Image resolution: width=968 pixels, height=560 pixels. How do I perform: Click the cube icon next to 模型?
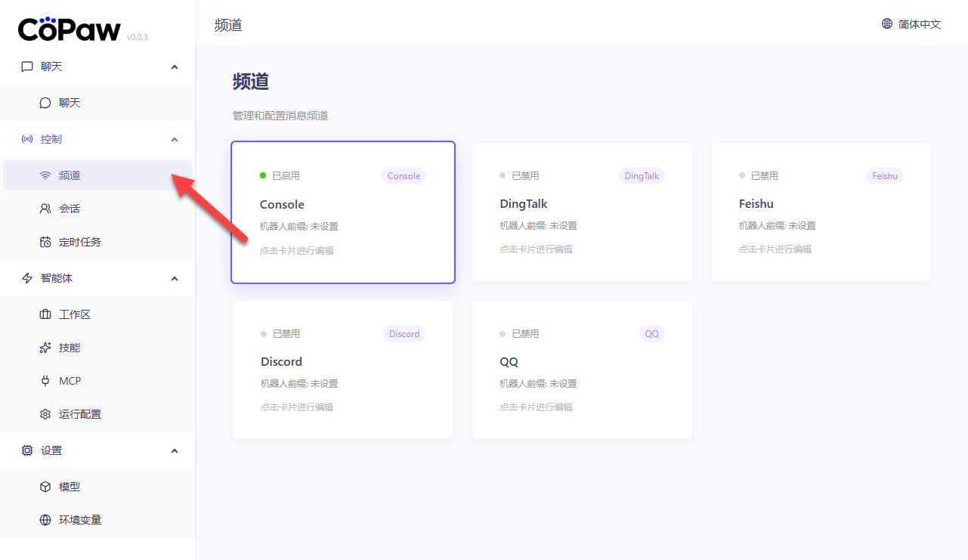[x=45, y=487]
